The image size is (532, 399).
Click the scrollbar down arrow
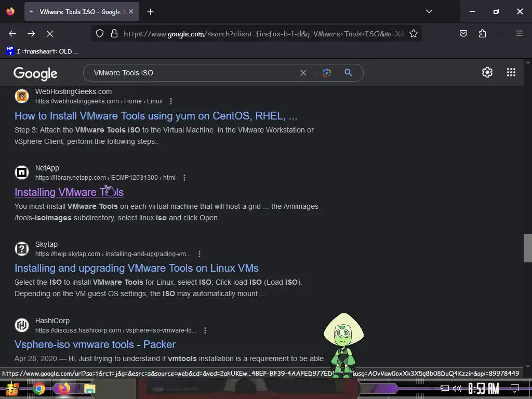528,366
